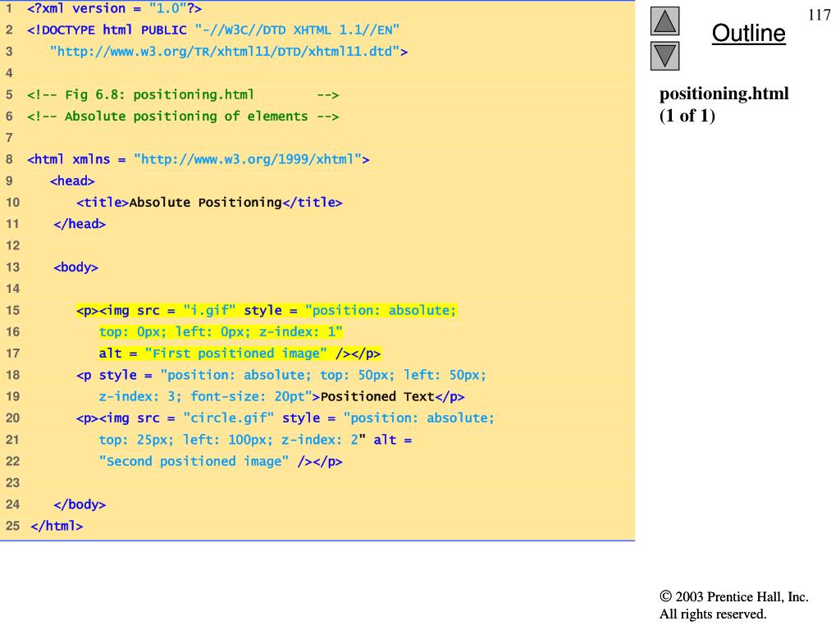Click the "Absolute positioning of elements" comment
Screen dimensions: 840x630
183,116
